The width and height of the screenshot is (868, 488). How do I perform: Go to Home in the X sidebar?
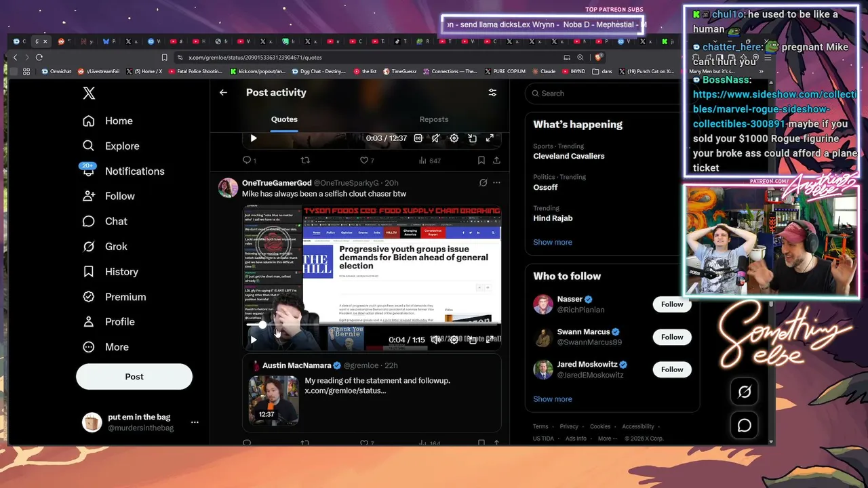coord(108,121)
